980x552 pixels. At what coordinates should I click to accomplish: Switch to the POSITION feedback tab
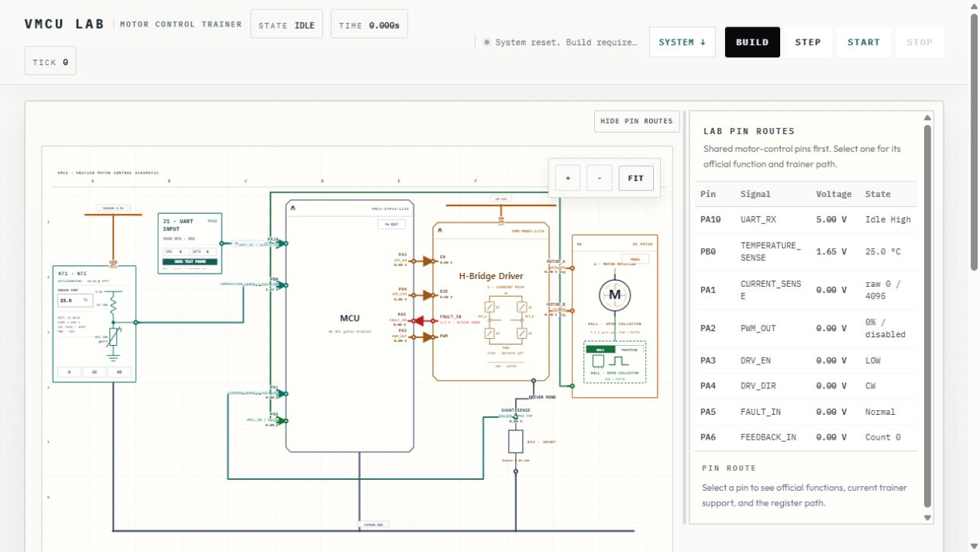click(x=629, y=350)
